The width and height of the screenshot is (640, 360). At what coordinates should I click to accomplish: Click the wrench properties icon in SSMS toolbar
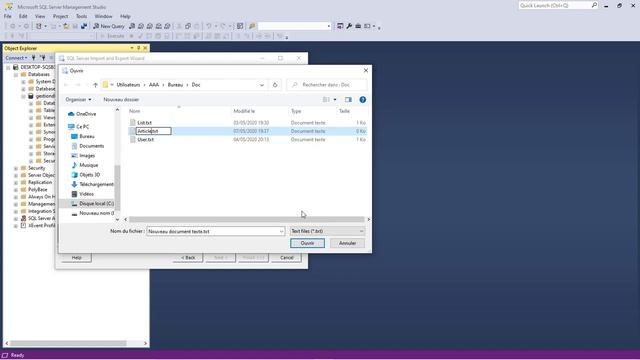click(349, 26)
